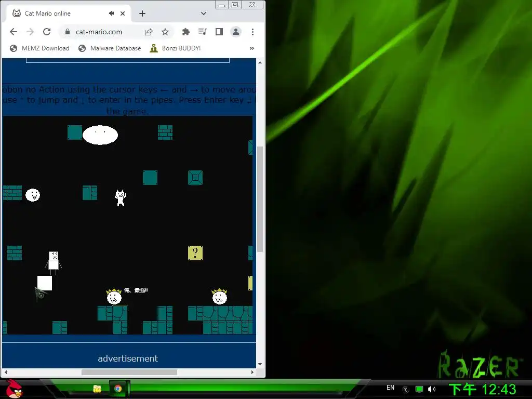
Task: Click the white oval cloud enemy
Action: pos(100,135)
